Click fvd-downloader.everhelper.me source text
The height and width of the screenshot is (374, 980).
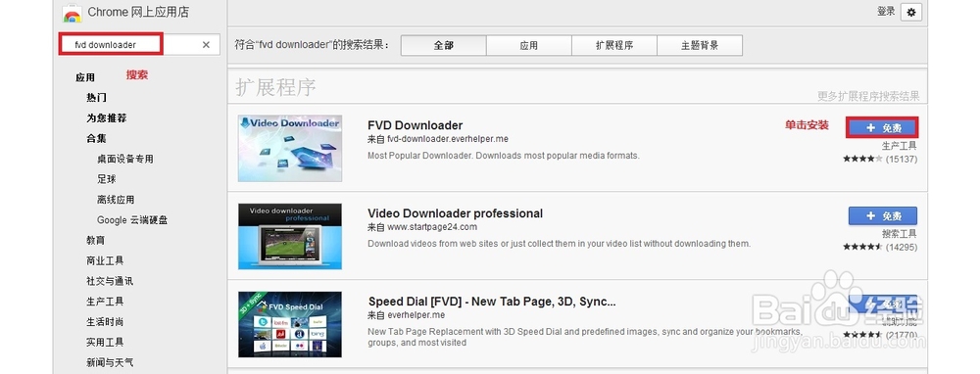(x=448, y=139)
